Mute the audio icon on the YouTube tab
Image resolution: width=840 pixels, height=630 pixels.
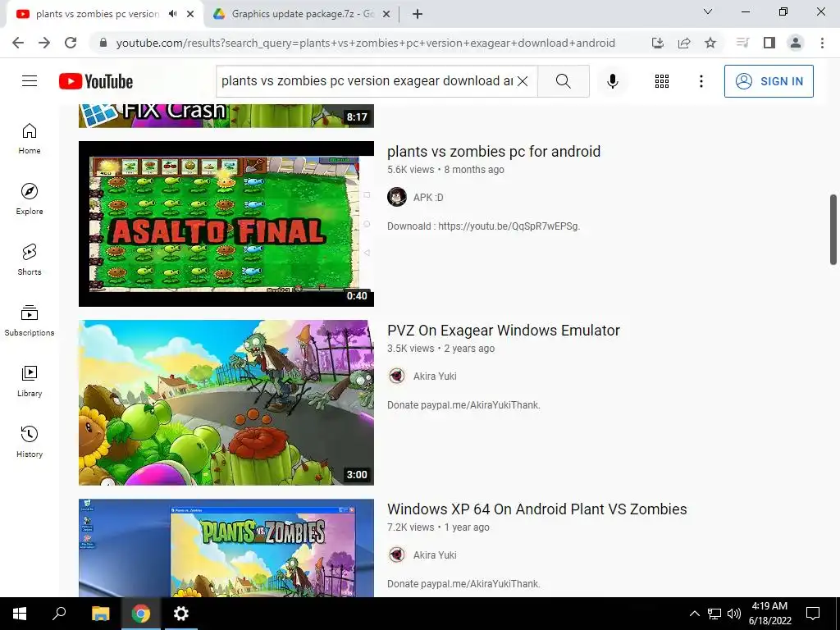172,14
